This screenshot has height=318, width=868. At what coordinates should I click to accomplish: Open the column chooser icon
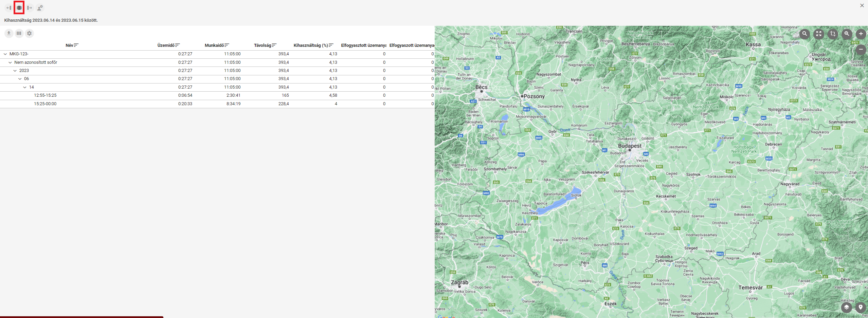tap(19, 33)
